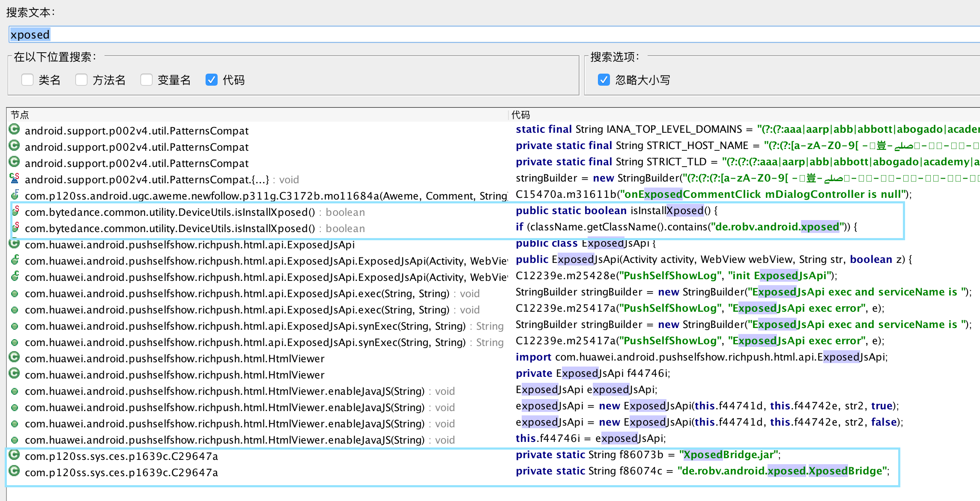980x501 pixels.
Task: Click method icon for exec error row of exec
Action: [x=15, y=310]
